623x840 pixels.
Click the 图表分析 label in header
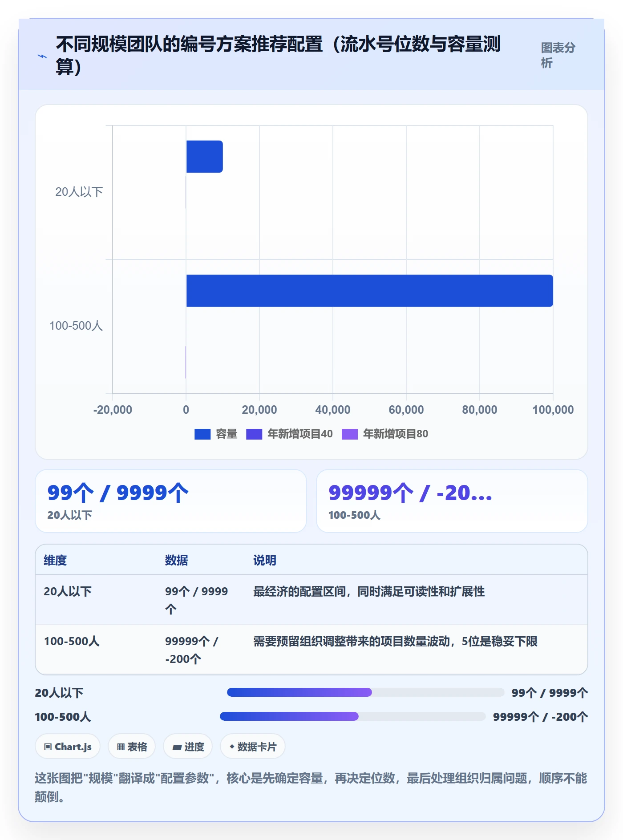(558, 55)
